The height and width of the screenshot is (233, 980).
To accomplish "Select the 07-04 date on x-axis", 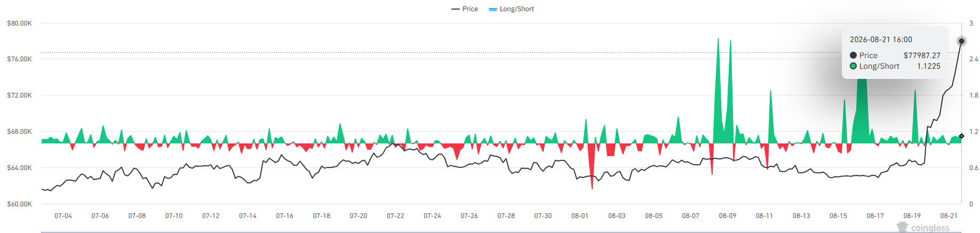I will (x=63, y=216).
